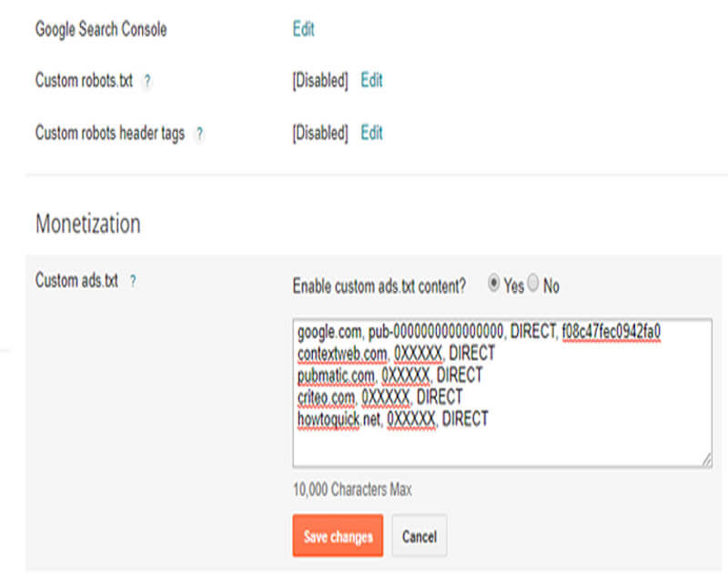Click the howtoquick.net entry line
728x582 pixels.
394,418
